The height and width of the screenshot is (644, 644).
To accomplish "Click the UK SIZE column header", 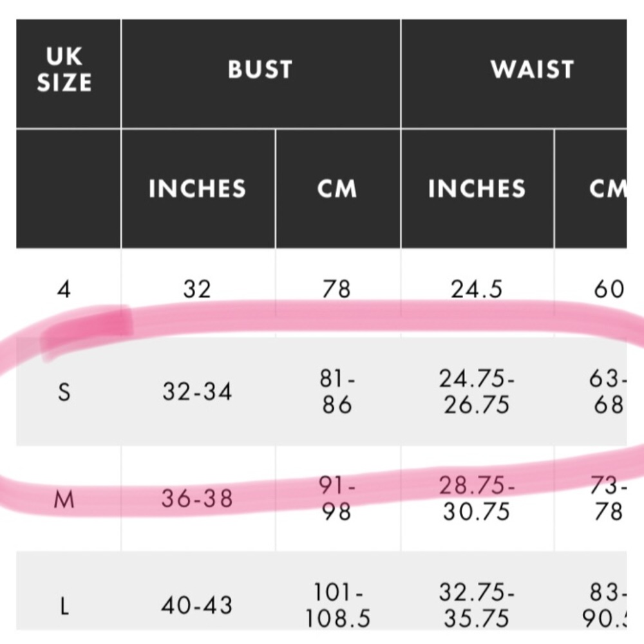I will 64,70.
